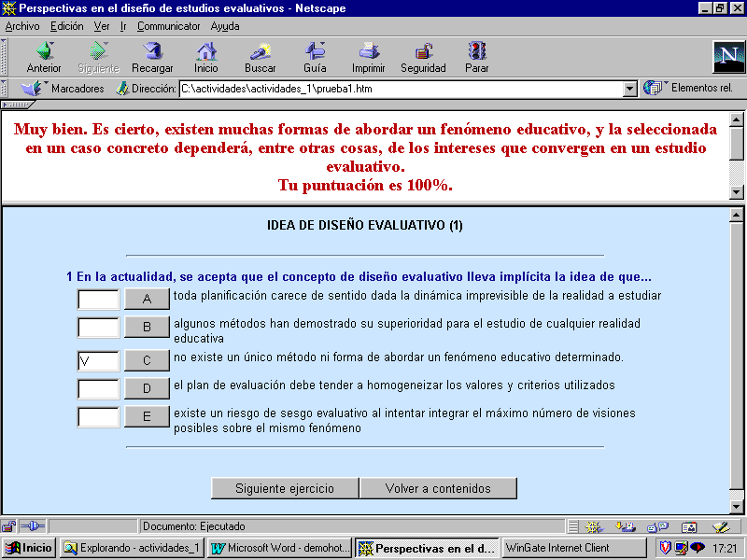Open the Buscar search tool

point(261,57)
